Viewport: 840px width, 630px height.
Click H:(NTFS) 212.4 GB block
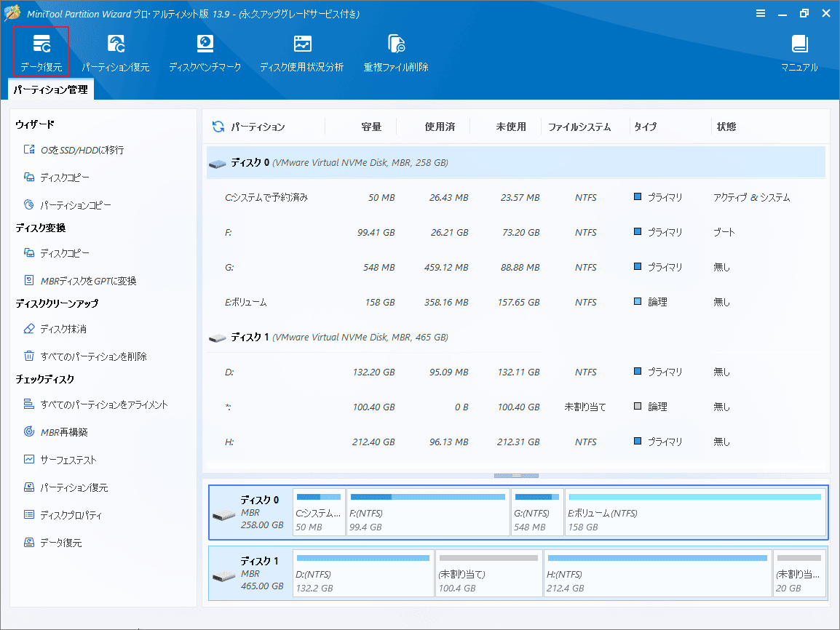(x=658, y=573)
